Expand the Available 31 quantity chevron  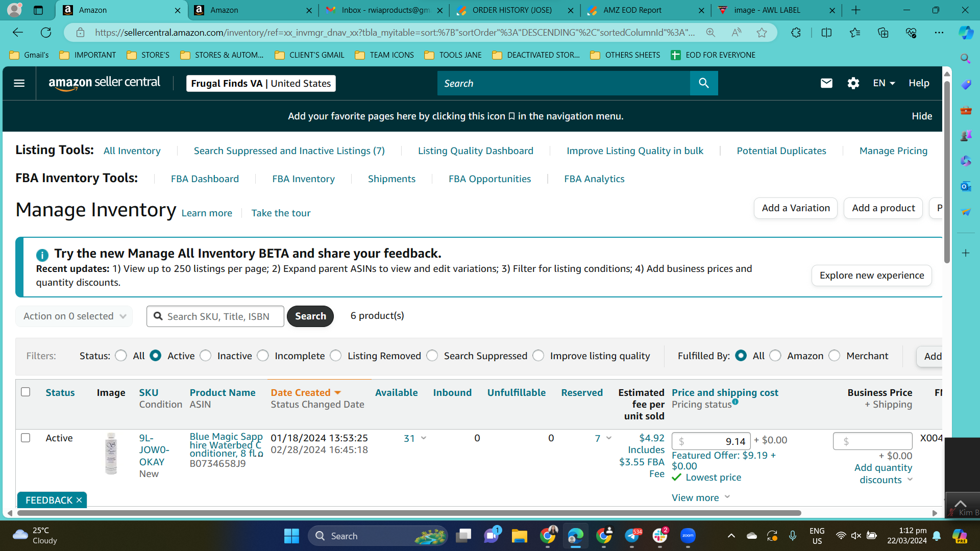pyautogui.click(x=424, y=438)
